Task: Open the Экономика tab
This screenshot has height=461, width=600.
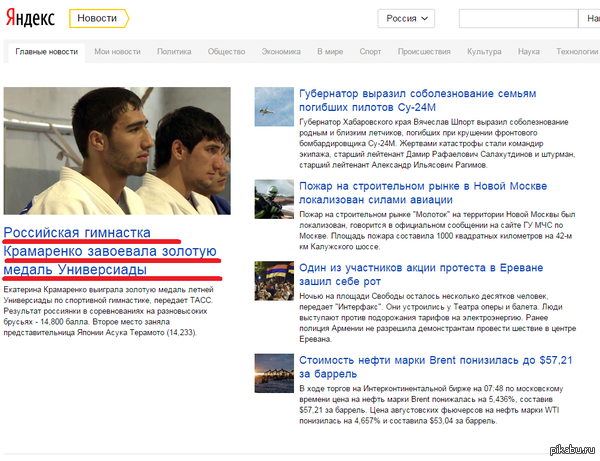Action: pos(281,51)
